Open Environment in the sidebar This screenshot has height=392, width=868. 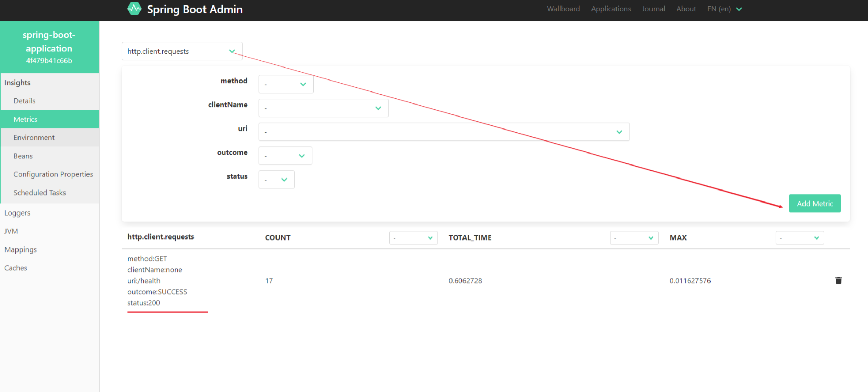[x=50, y=137]
